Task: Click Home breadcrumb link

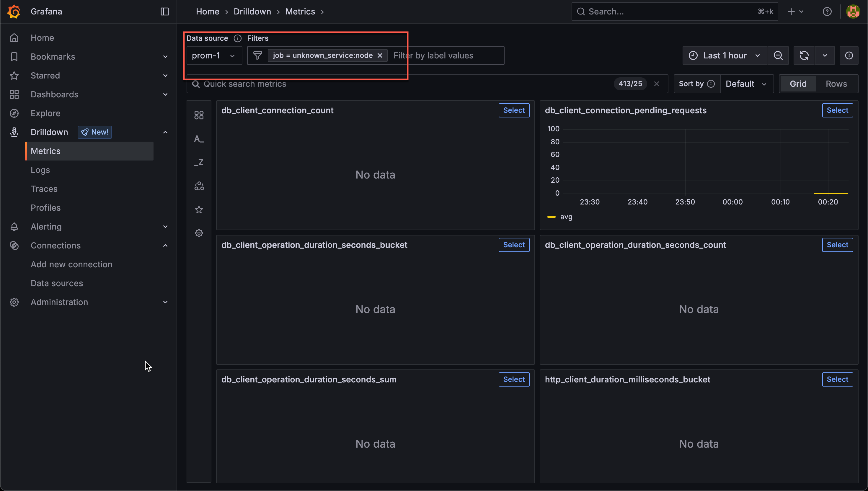Action: (208, 12)
